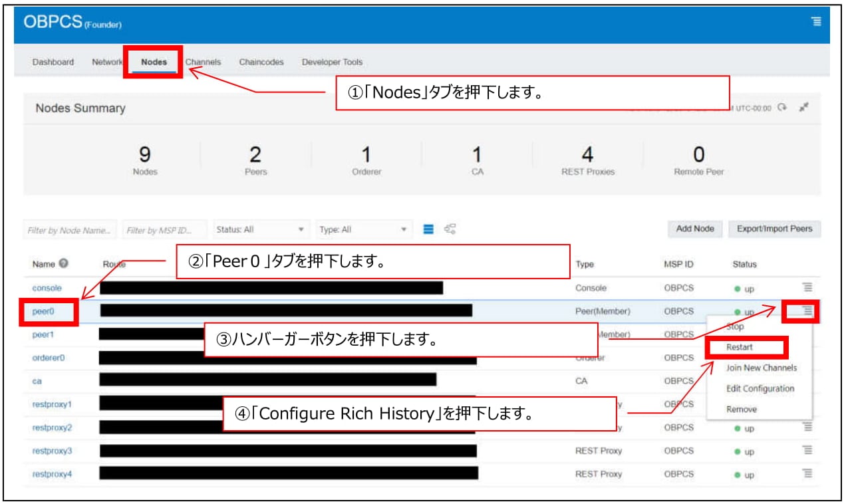The height and width of the screenshot is (504, 848).
Task: Go to the Channels tab
Action: pyautogui.click(x=203, y=62)
